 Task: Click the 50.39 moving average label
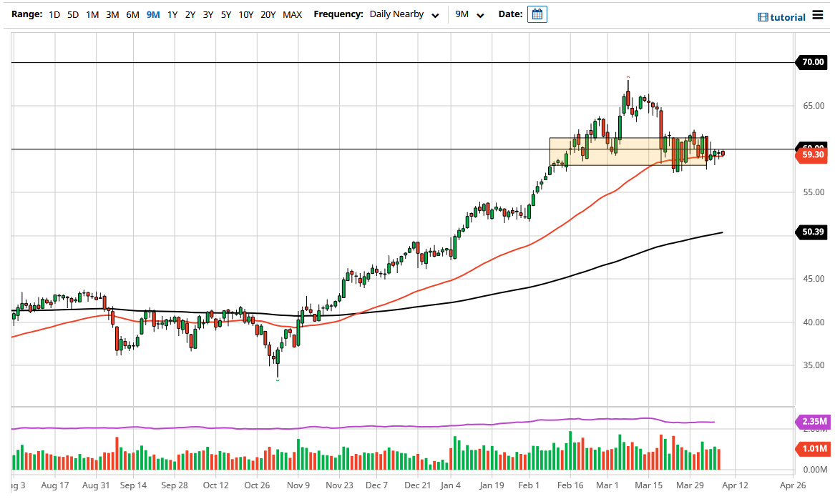click(812, 232)
